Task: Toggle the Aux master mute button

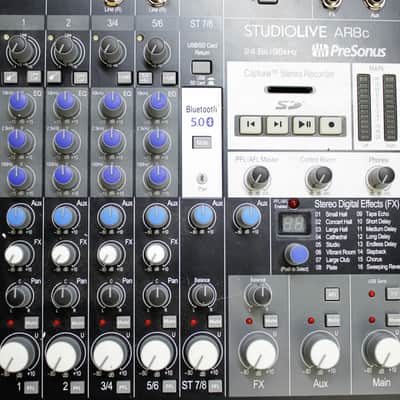Action: pyautogui.click(x=333, y=320)
